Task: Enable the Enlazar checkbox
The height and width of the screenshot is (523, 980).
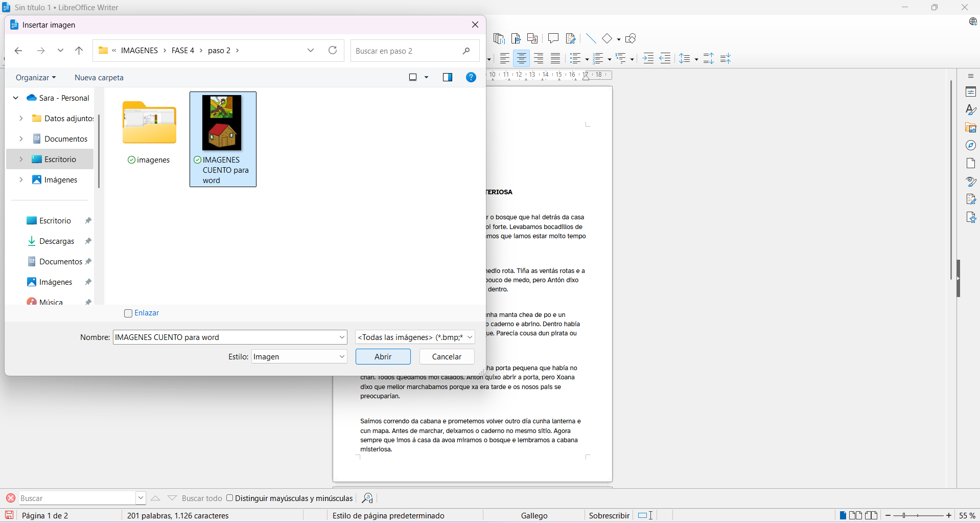Action: [x=128, y=313]
